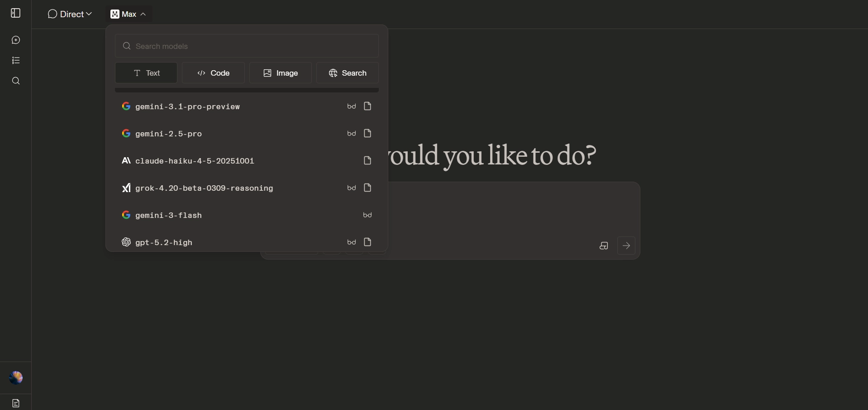Start a new chat from the sidebar

click(x=16, y=40)
